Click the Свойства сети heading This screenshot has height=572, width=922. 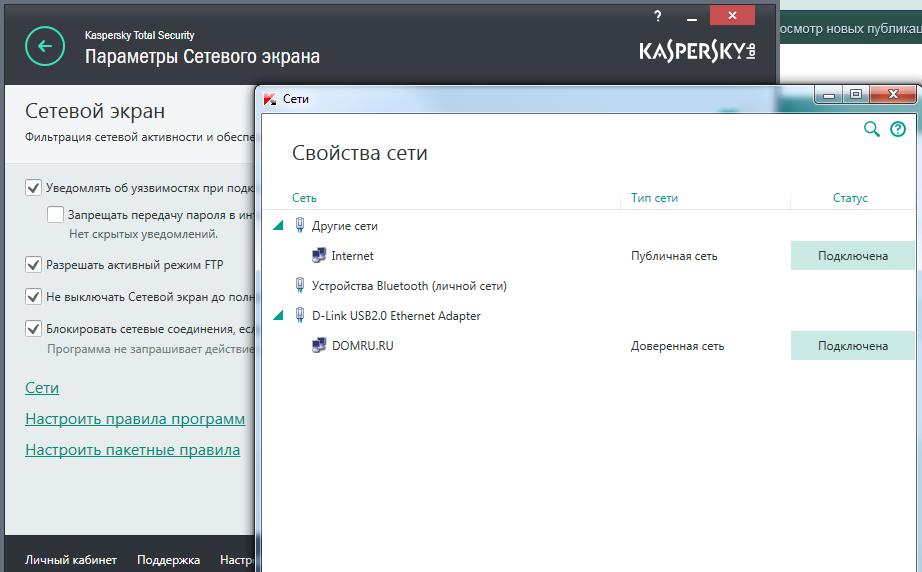click(x=359, y=153)
